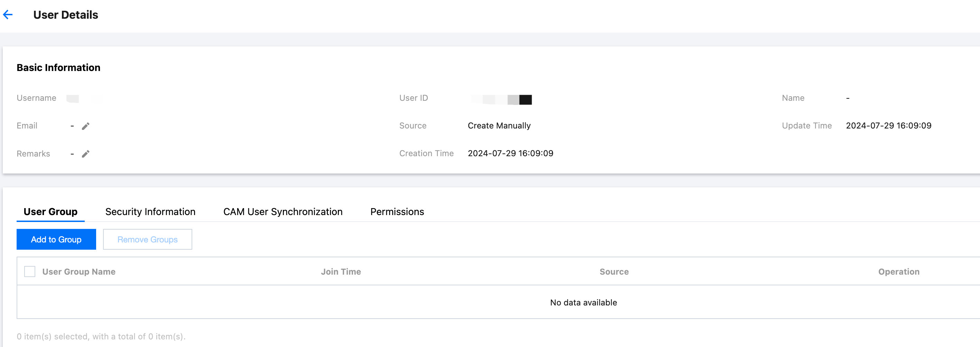This screenshot has width=980, height=347.
Task: Click the Source column header in table
Action: [x=614, y=272]
